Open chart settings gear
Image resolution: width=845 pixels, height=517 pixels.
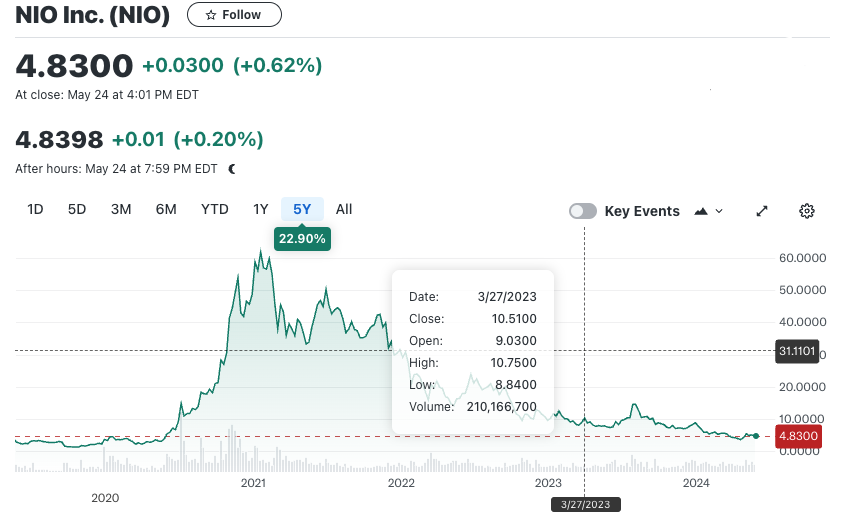pos(807,211)
